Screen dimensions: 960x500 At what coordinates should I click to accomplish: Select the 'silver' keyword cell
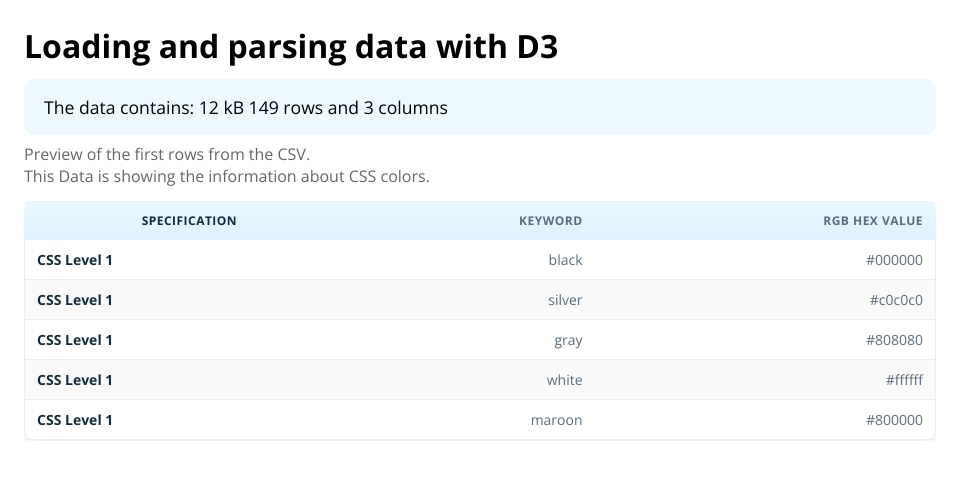tap(565, 300)
